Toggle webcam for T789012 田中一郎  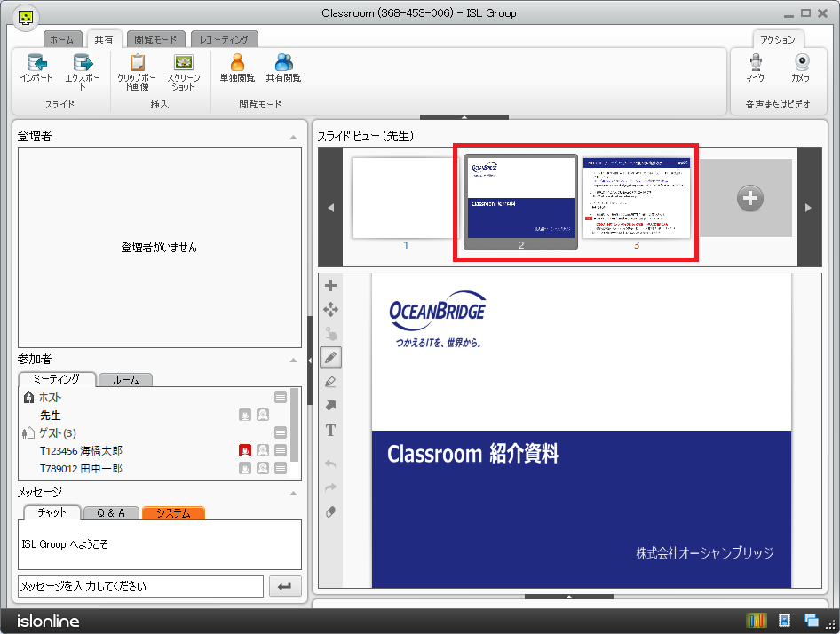(x=263, y=469)
